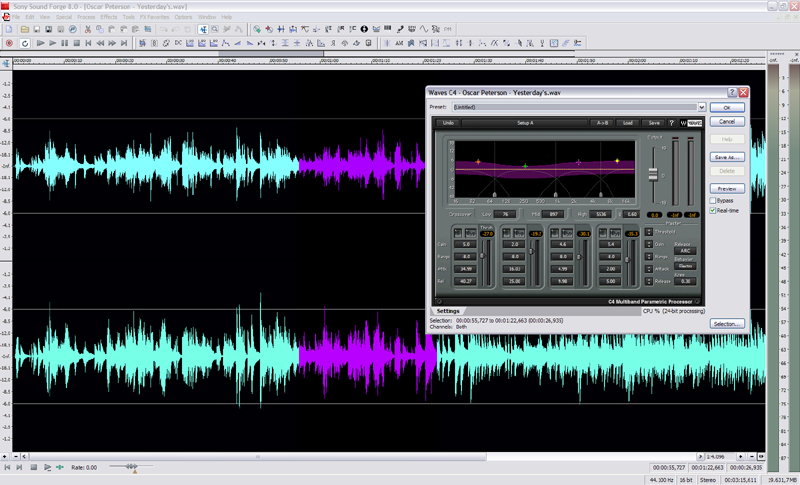Image resolution: width=800 pixels, height=485 pixels.
Task: Click the Master Release stepper arrows
Action: click(648, 281)
